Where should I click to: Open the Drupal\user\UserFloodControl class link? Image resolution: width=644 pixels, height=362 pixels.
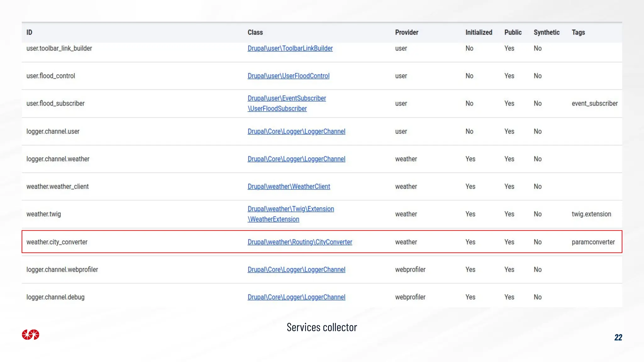click(288, 76)
